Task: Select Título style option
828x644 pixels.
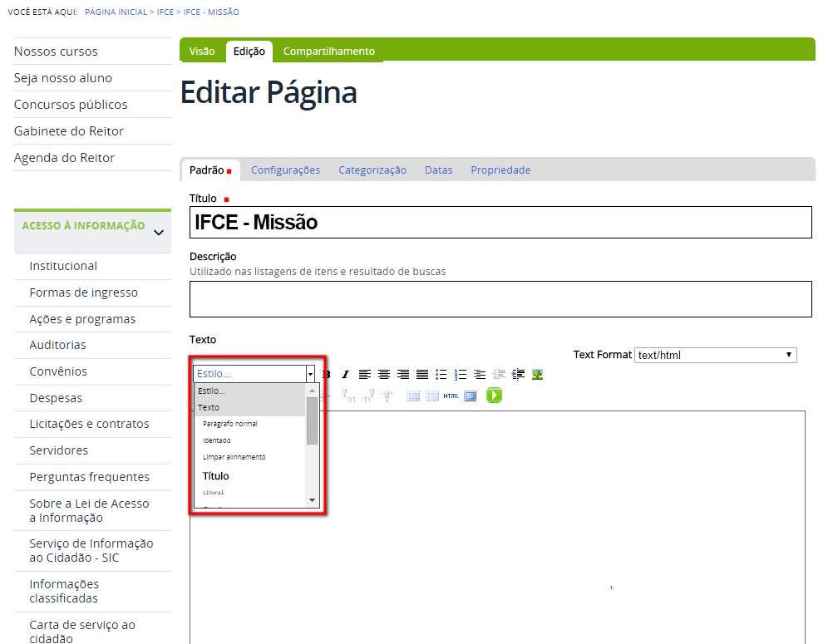Action: pos(249,475)
